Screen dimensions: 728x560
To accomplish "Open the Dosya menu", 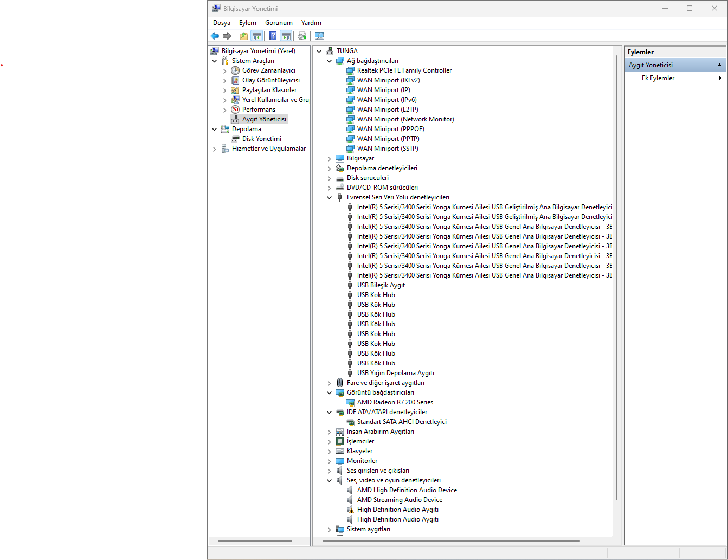I will point(222,23).
